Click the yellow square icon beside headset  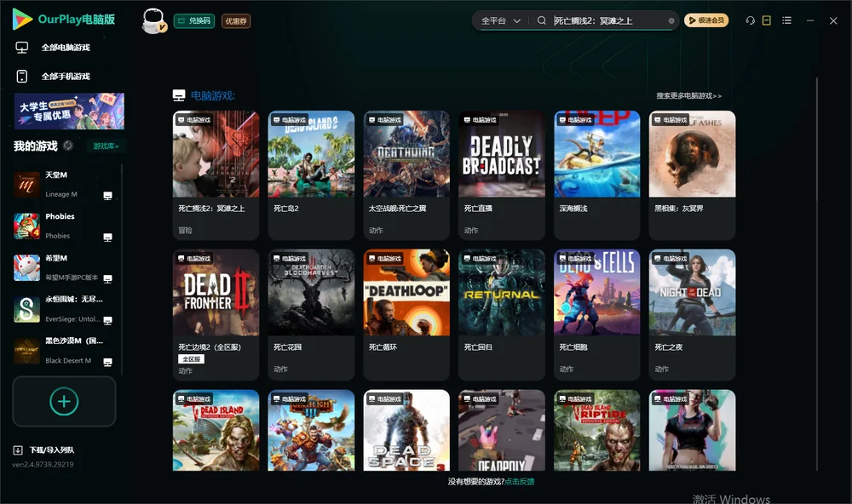pyautogui.click(x=767, y=20)
